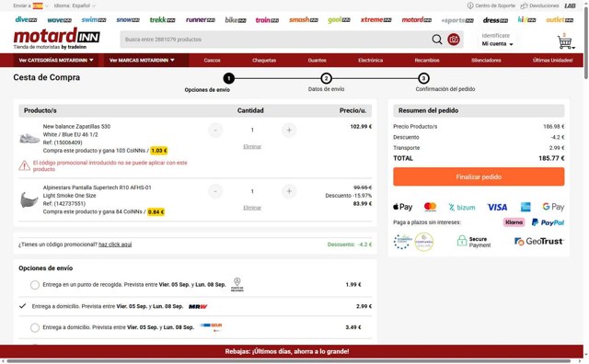Click the Spanish flag shipping country icon
This screenshot has height=364, width=589.
pyautogui.click(x=38, y=6)
